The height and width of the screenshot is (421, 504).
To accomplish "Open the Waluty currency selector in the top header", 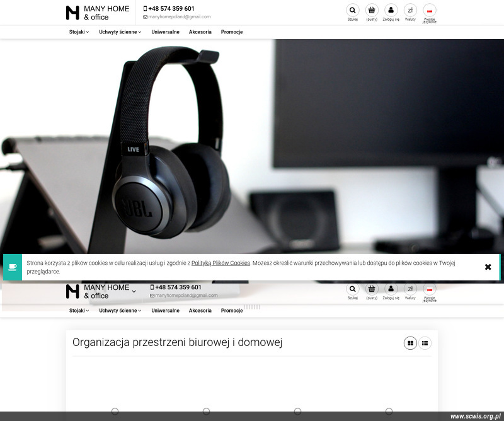I will (x=410, y=10).
